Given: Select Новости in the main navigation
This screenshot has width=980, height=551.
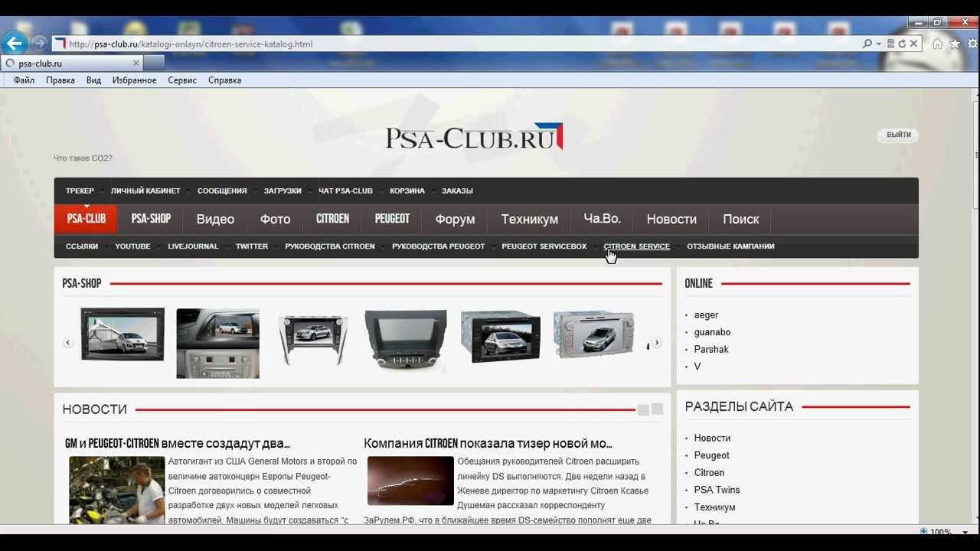Looking at the screenshot, I should [x=671, y=219].
